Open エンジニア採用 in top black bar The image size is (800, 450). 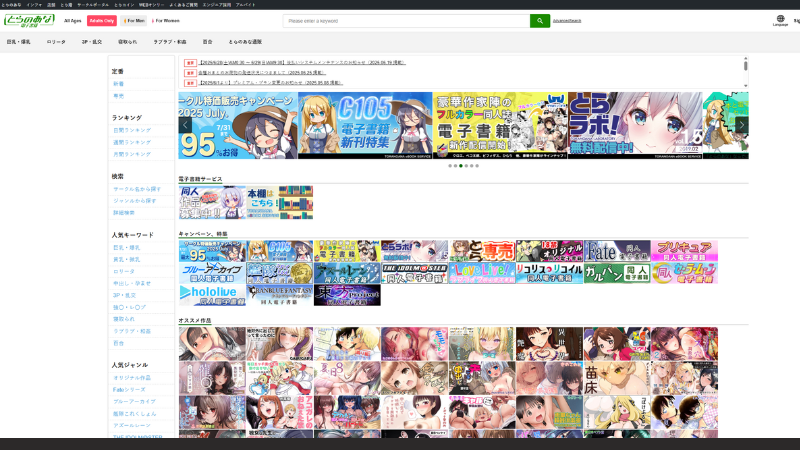coord(216,5)
